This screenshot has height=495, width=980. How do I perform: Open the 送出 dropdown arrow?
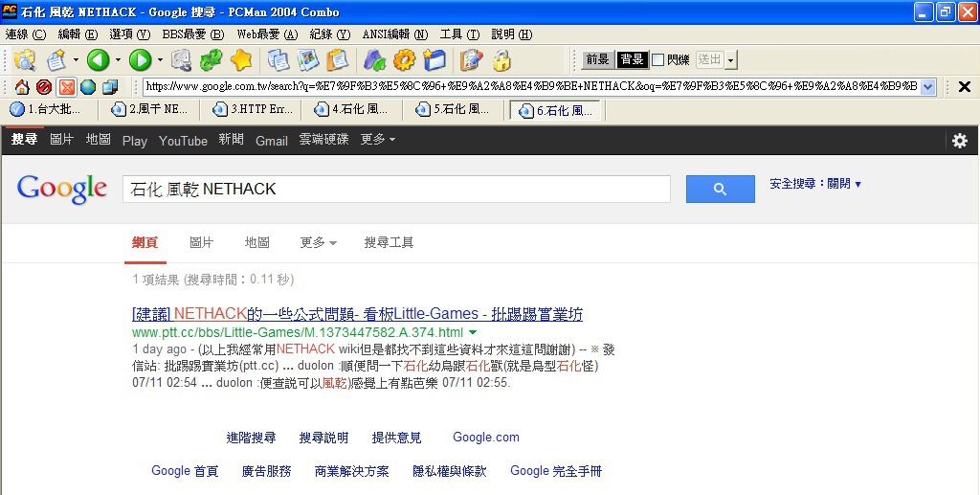click(731, 60)
